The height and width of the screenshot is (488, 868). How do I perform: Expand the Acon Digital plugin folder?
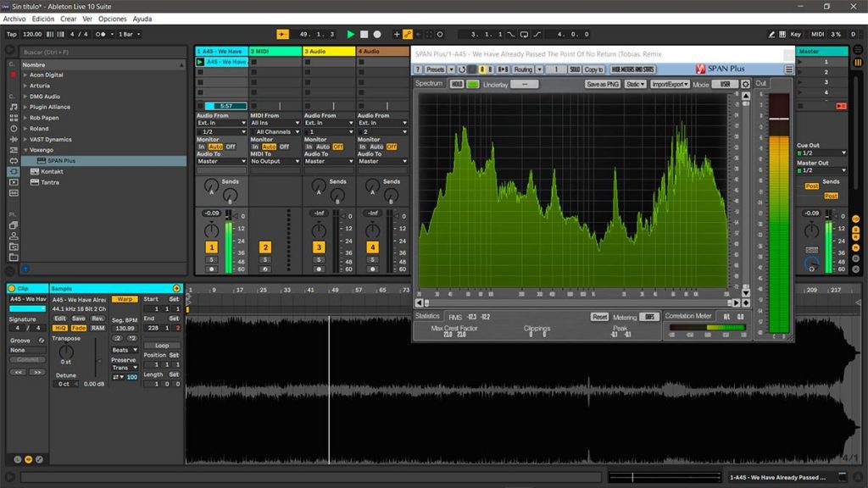(x=25, y=75)
